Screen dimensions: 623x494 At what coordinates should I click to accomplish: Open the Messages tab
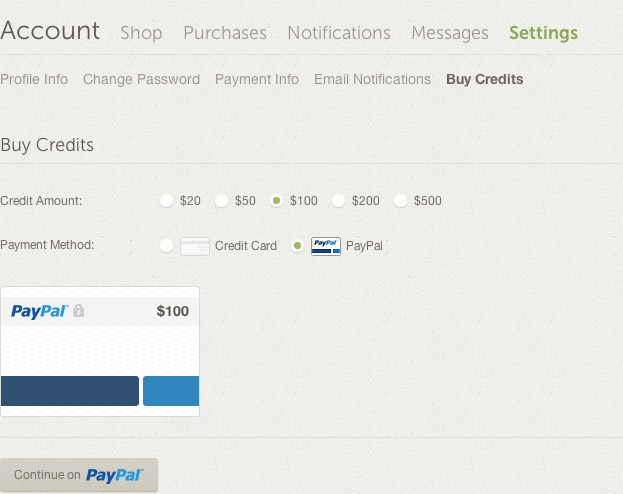pos(450,33)
